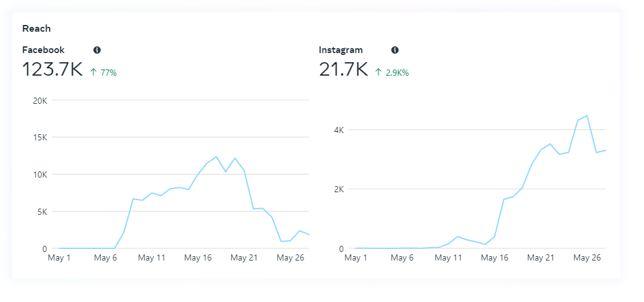Click the highest peak of the Facebook line
This screenshot has width=644, height=302.
tap(217, 157)
